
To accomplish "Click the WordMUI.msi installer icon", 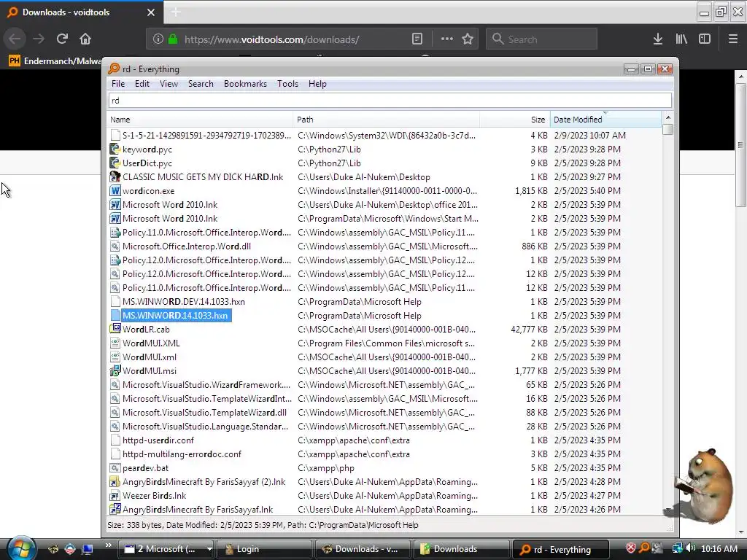I will [115, 370].
